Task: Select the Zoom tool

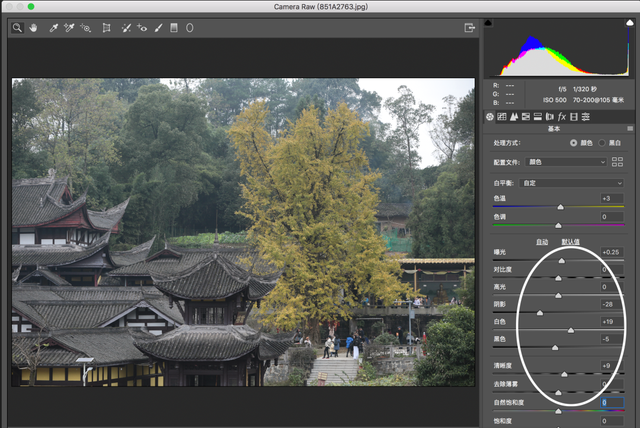Action: (17, 28)
